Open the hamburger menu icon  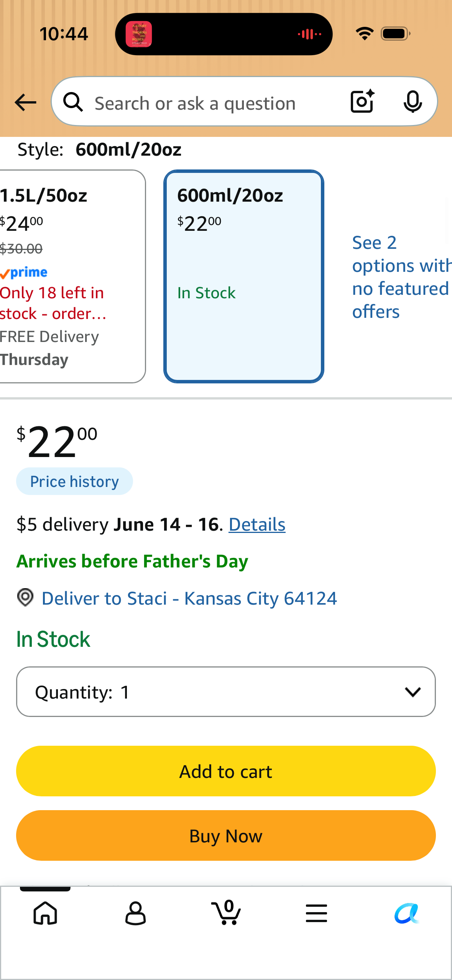[317, 913]
